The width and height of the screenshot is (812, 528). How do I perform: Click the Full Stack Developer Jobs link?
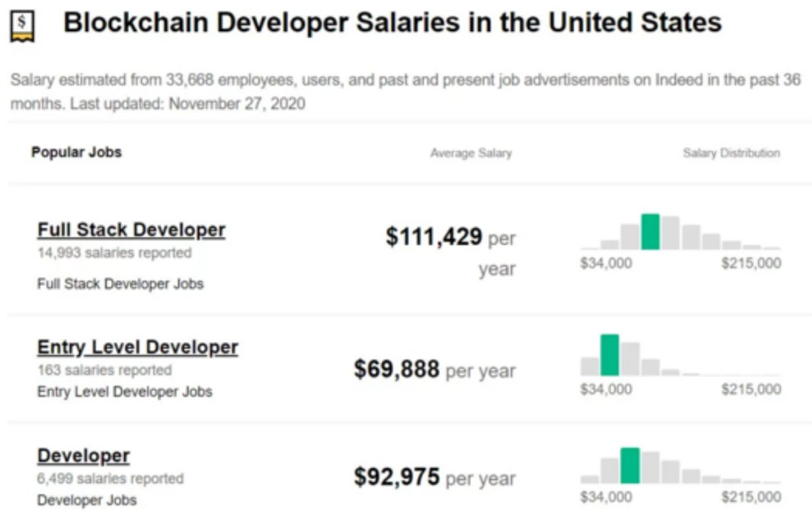(120, 284)
